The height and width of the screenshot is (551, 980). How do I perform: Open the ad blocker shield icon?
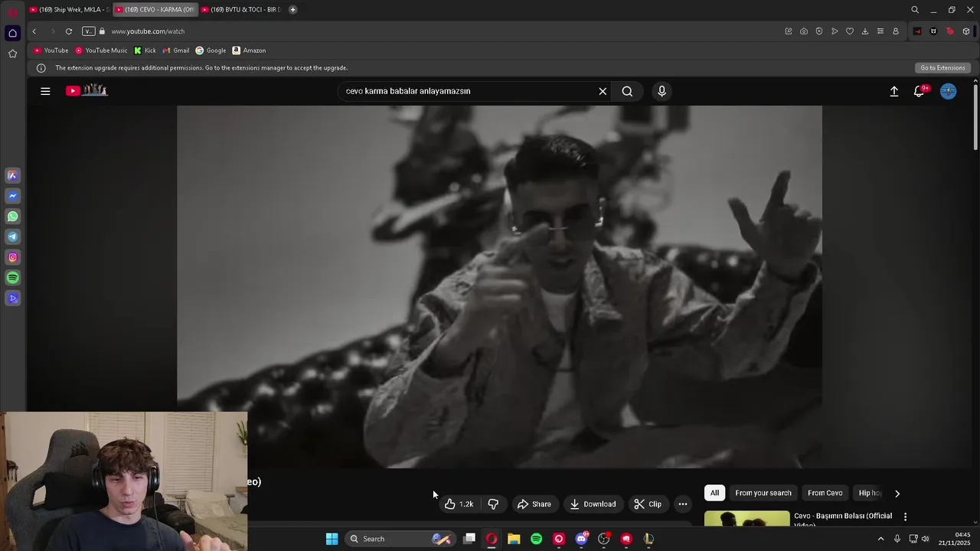pyautogui.click(x=819, y=31)
